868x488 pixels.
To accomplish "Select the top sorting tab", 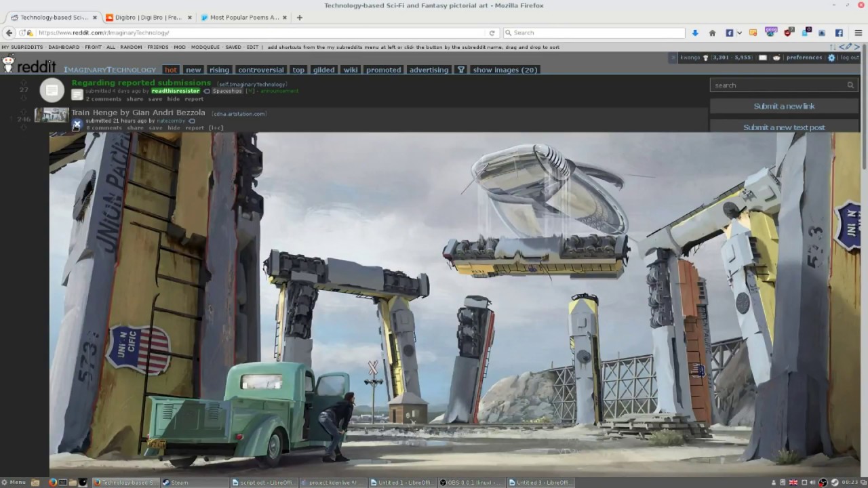I will coord(298,70).
